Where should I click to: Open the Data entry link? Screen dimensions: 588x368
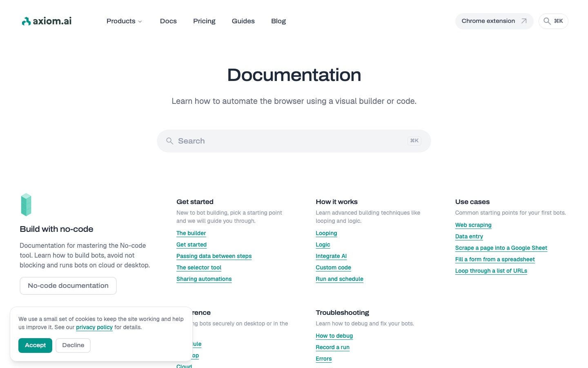[469, 236]
